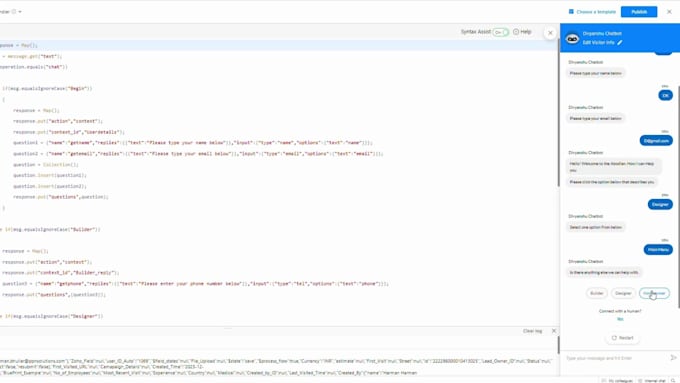Viewport: 680px width, 383px height.
Task: Open Choose a template link
Action: [596, 12]
